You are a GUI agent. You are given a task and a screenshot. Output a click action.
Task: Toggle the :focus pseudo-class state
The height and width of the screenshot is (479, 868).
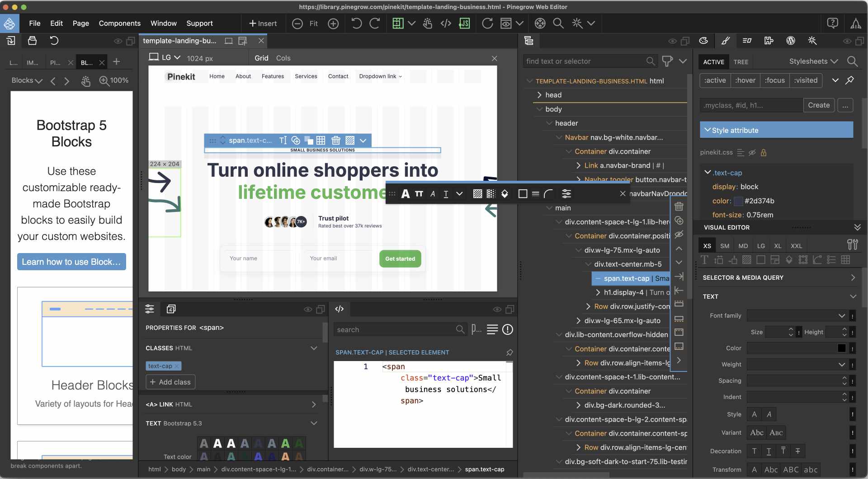tap(775, 80)
